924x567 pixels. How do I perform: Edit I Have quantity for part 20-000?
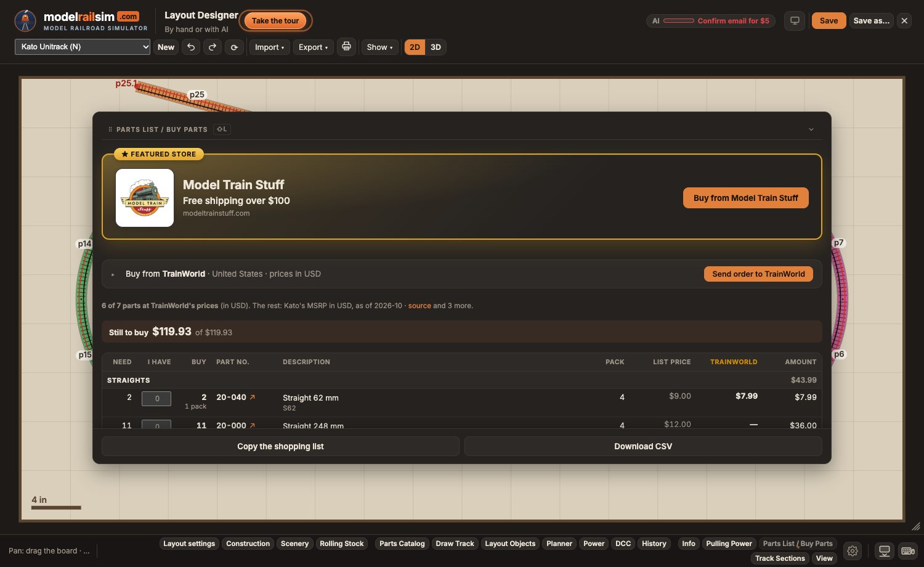156,425
